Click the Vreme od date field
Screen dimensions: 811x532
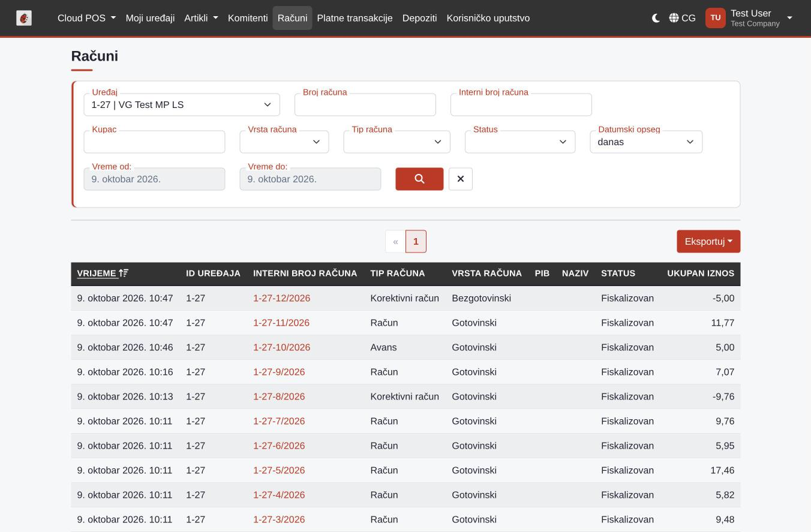click(154, 179)
